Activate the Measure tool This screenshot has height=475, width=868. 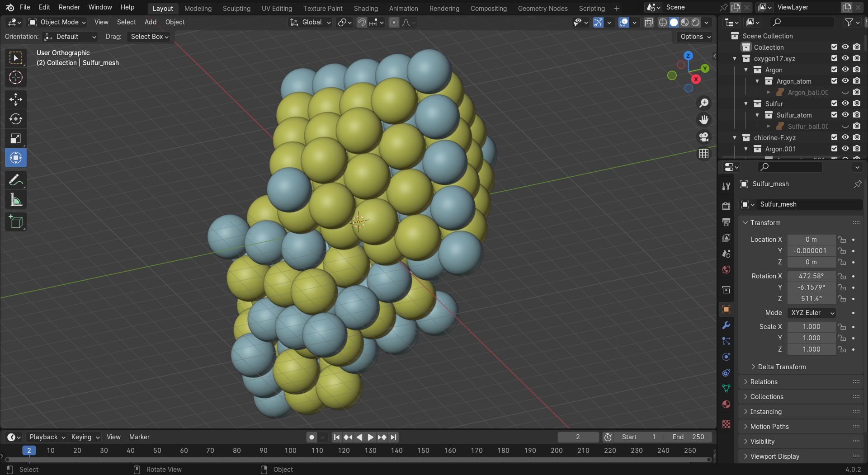[x=16, y=200]
